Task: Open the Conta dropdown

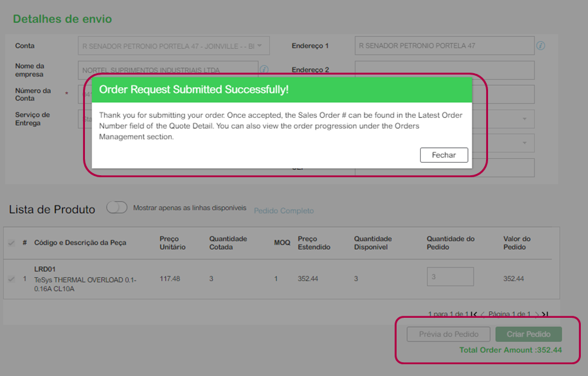Action: tap(174, 46)
